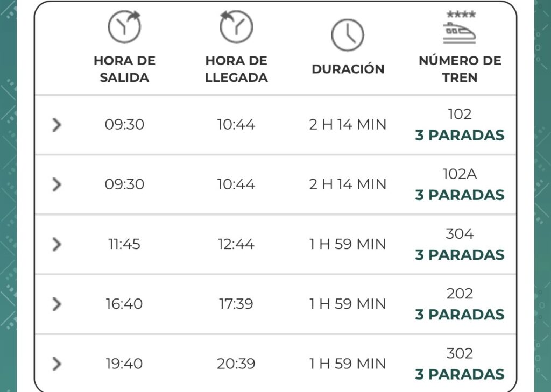Open 3 Paradas link for train 102
Image resolution: width=551 pixels, height=392 pixels.
click(x=460, y=135)
